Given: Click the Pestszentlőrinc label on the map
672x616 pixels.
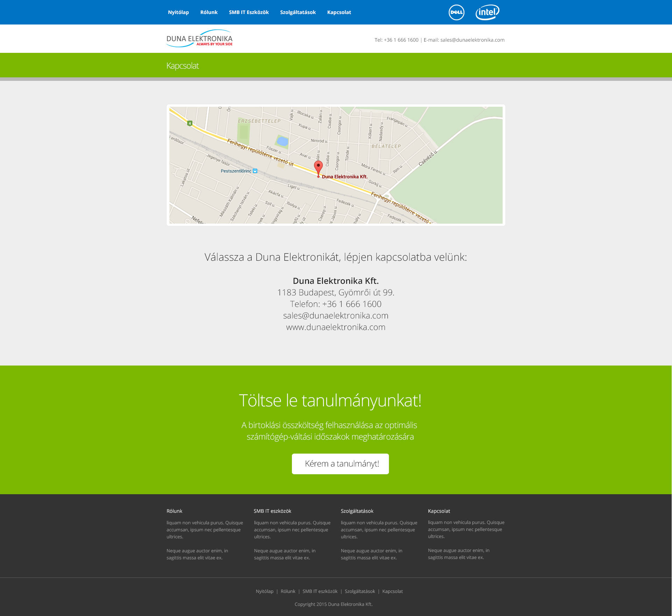Looking at the screenshot, I should (236, 171).
